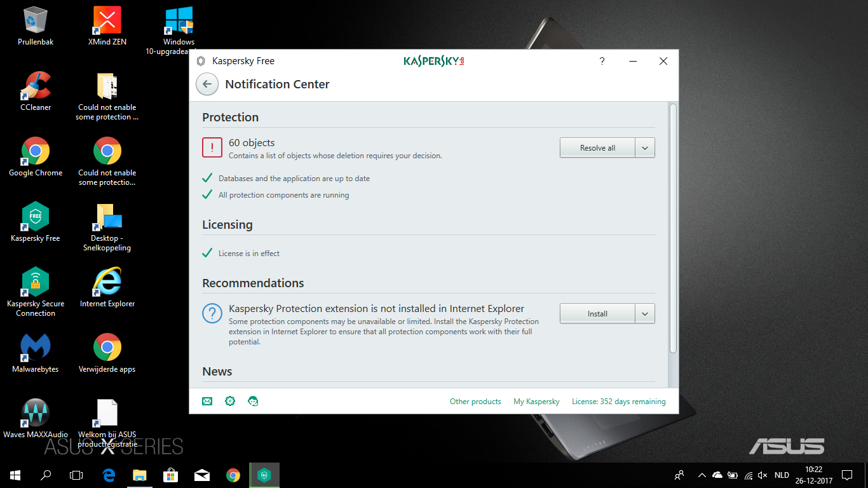The image size is (868, 488).
Task: Select the Waves MAXXAudio desktop shortcut
Action: click(36, 419)
